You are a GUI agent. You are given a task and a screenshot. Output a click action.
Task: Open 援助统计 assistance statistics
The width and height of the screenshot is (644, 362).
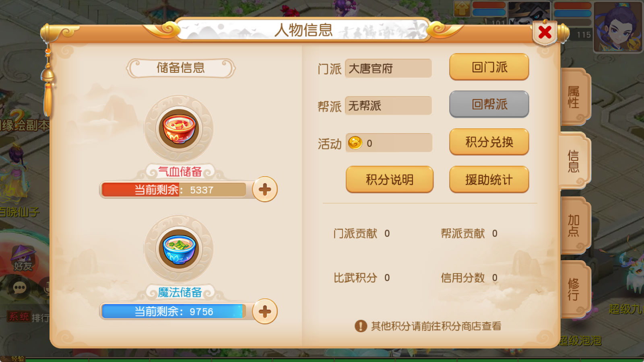[x=489, y=179]
